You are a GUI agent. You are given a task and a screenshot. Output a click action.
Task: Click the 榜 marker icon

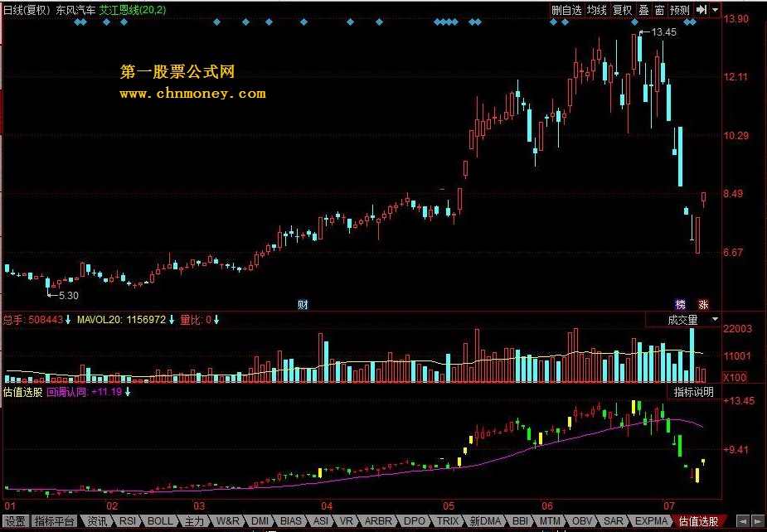[681, 305]
